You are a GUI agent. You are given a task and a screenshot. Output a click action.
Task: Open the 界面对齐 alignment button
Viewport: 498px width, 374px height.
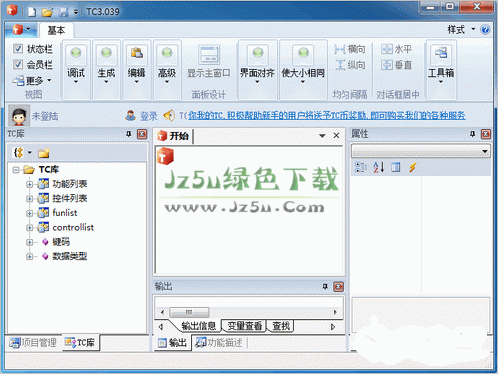tap(257, 70)
